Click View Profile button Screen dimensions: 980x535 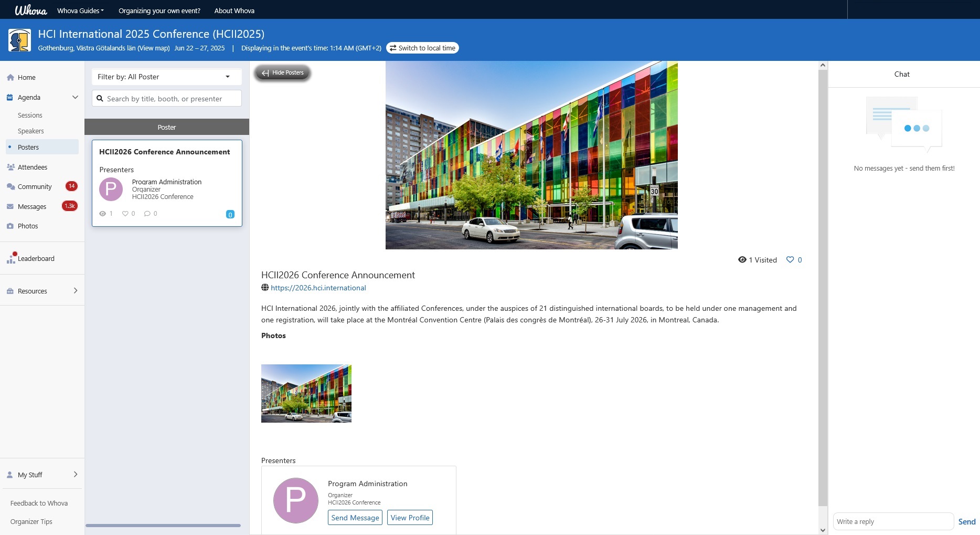click(x=410, y=518)
